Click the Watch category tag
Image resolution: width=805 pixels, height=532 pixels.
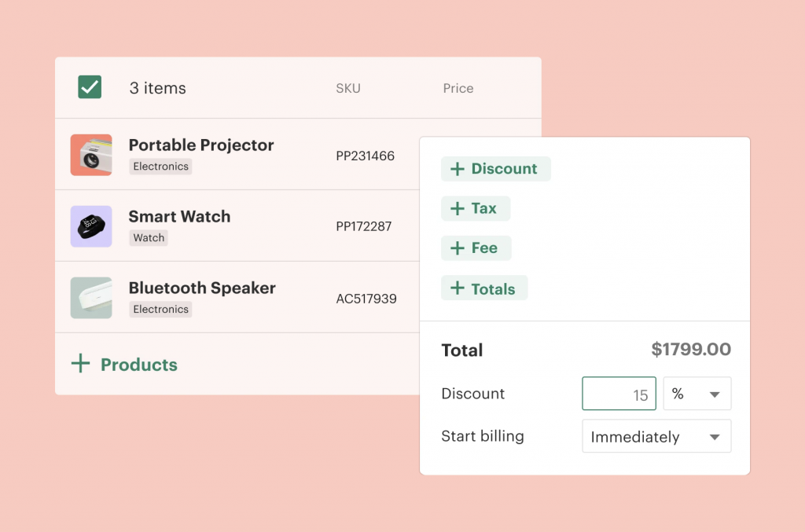[x=149, y=238]
